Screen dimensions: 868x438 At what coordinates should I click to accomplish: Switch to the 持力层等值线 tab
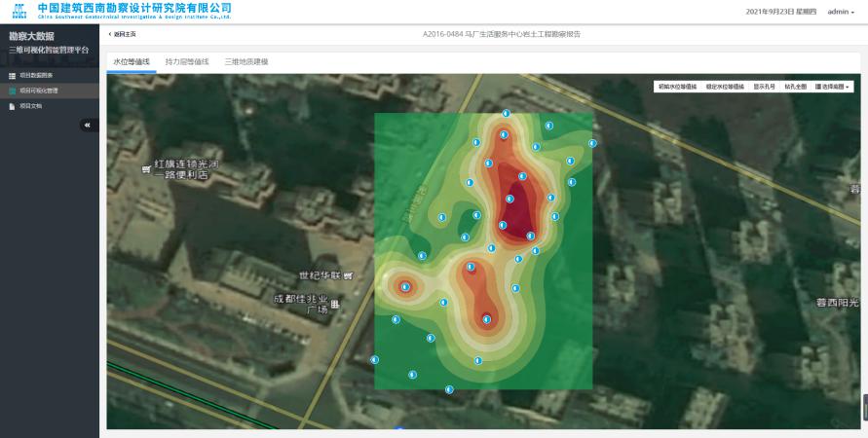point(187,61)
